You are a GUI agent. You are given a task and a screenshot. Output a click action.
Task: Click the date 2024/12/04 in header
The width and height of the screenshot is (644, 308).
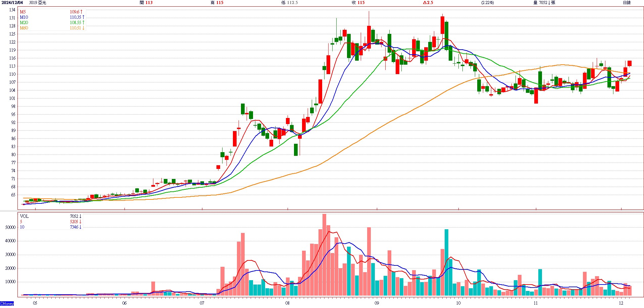(x=12, y=3)
